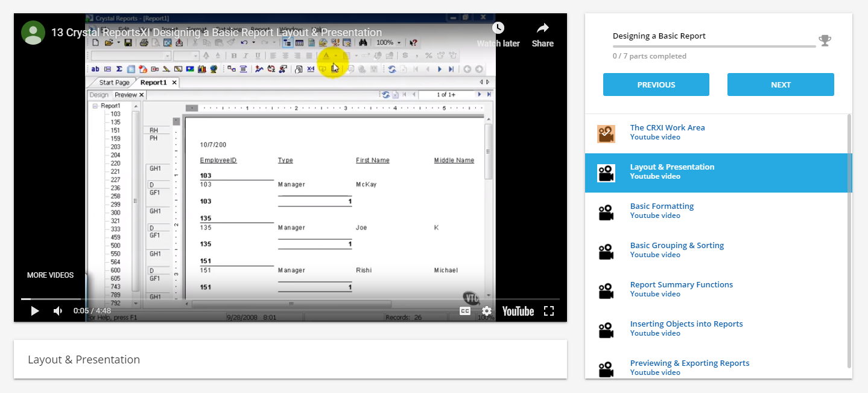Mute the video with the speaker icon

58,311
